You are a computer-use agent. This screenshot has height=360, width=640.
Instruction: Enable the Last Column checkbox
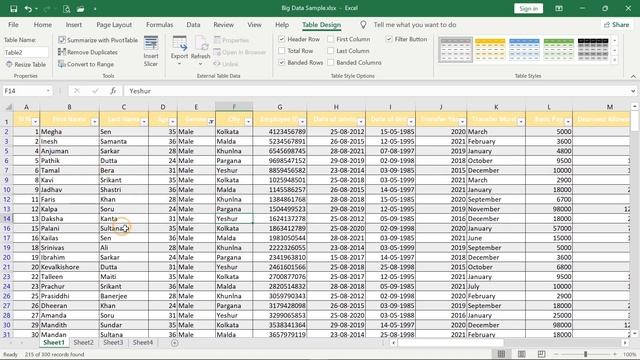pyautogui.click(x=331, y=51)
